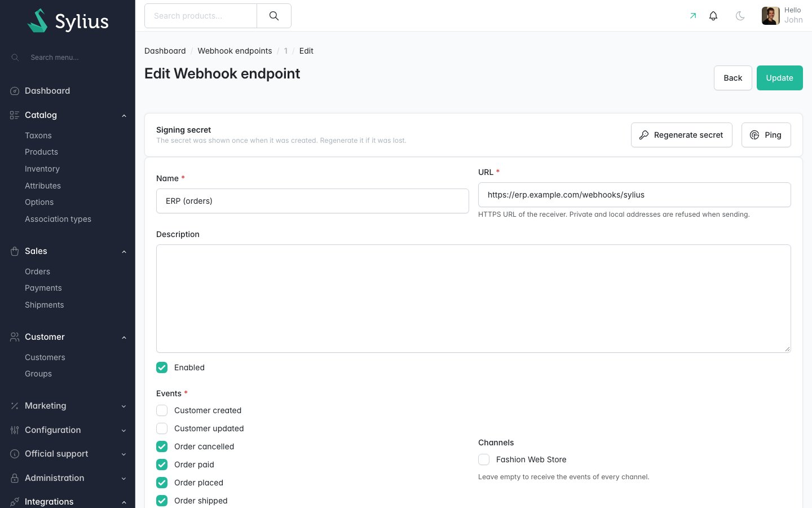Viewport: 812px width, 508px height.
Task: Expand the Marketing menu chevron
Action: tap(124, 406)
